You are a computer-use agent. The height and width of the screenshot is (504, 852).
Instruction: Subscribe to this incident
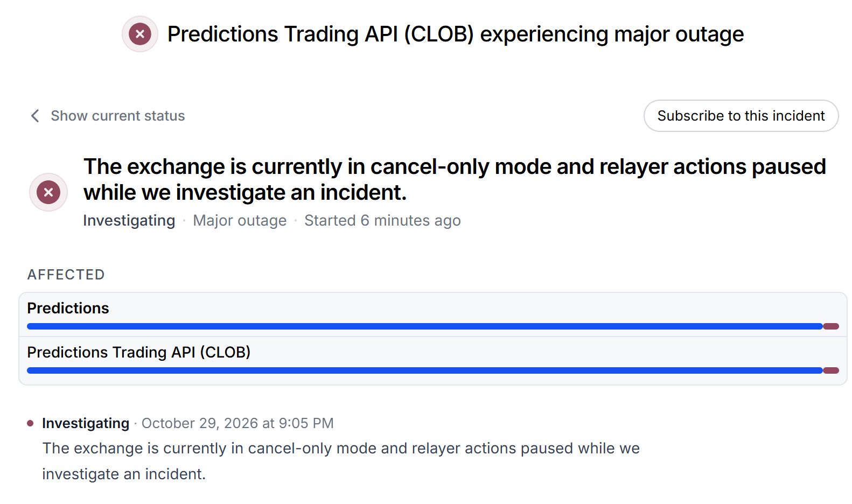[741, 116]
